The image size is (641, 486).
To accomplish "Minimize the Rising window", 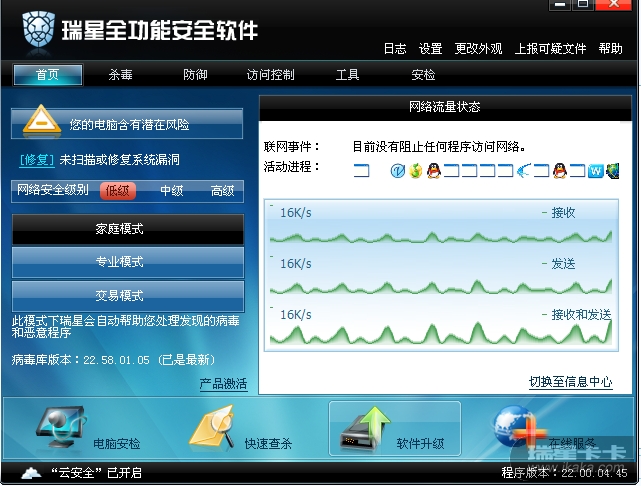I will pyautogui.click(x=560, y=4).
